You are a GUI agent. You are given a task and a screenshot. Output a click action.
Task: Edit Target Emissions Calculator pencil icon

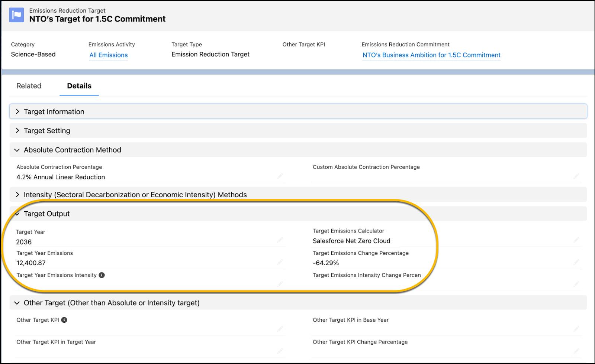pyautogui.click(x=576, y=240)
